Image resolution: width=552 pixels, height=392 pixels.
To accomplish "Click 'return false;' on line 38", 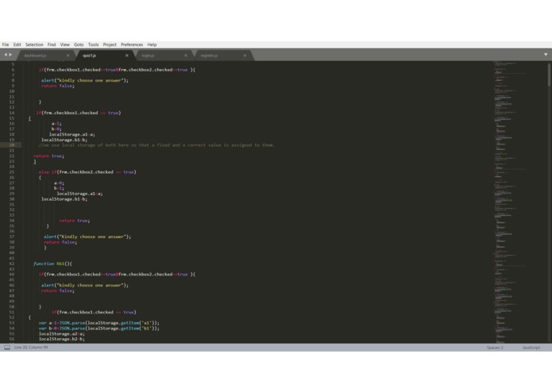I will click(60, 242).
